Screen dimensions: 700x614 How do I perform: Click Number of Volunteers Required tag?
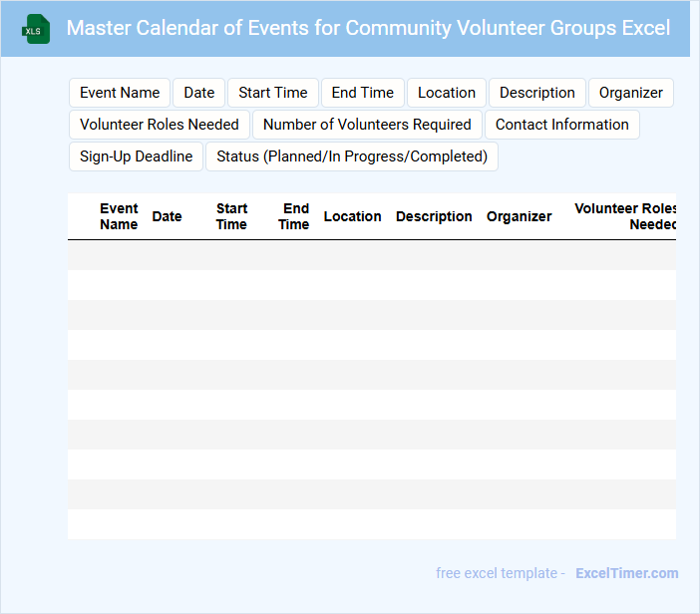tap(367, 125)
